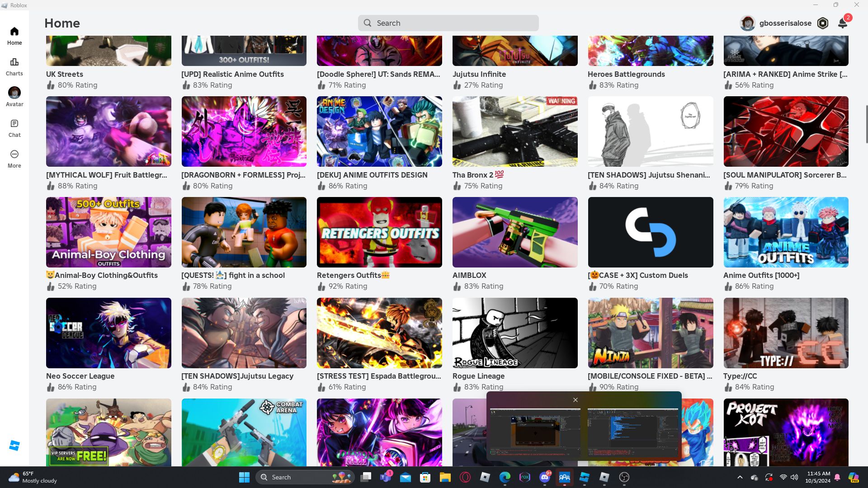Open the Retengers Outfits game tile
Image resolution: width=868 pixels, height=488 pixels.
[x=379, y=232]
